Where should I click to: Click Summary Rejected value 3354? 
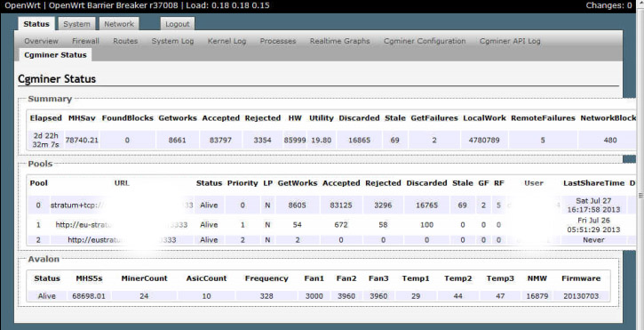point(262,140)
